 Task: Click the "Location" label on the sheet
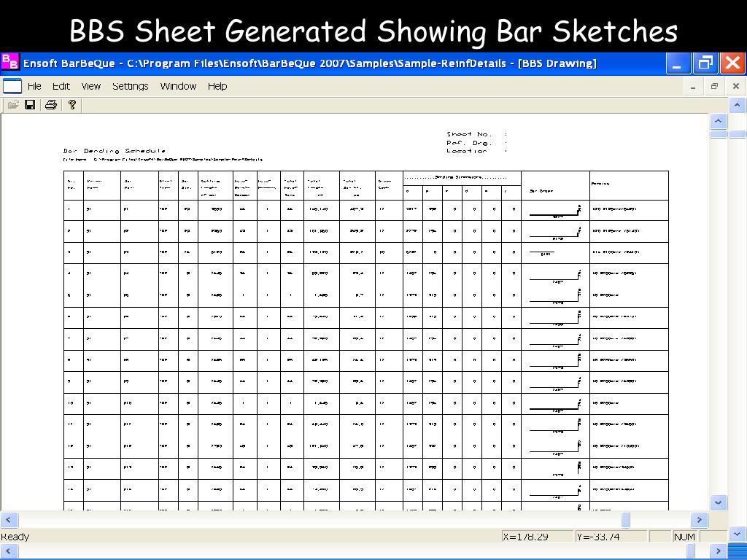click(x=466, y=151)
